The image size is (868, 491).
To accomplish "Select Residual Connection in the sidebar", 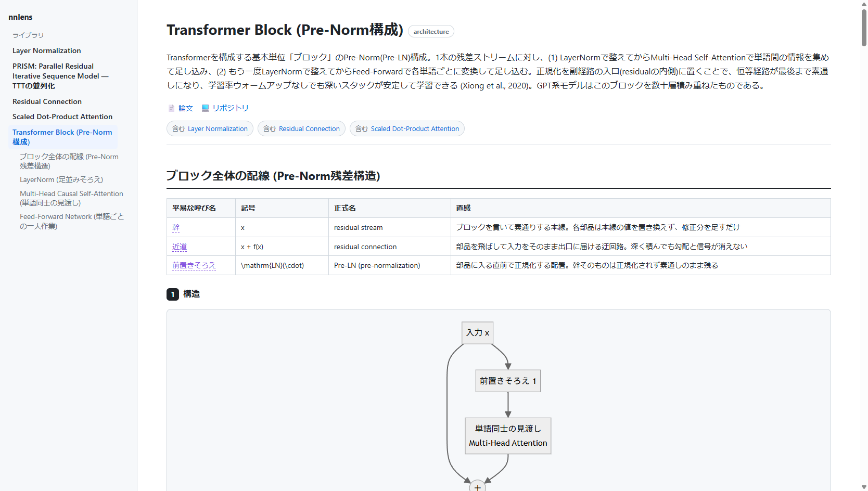I will click(47, 101).
